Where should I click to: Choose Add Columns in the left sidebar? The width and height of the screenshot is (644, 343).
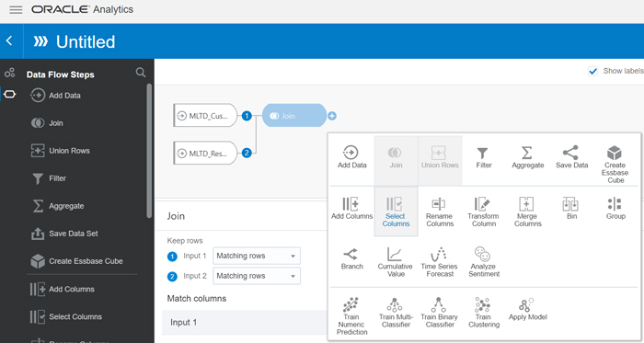pos(62,289)
